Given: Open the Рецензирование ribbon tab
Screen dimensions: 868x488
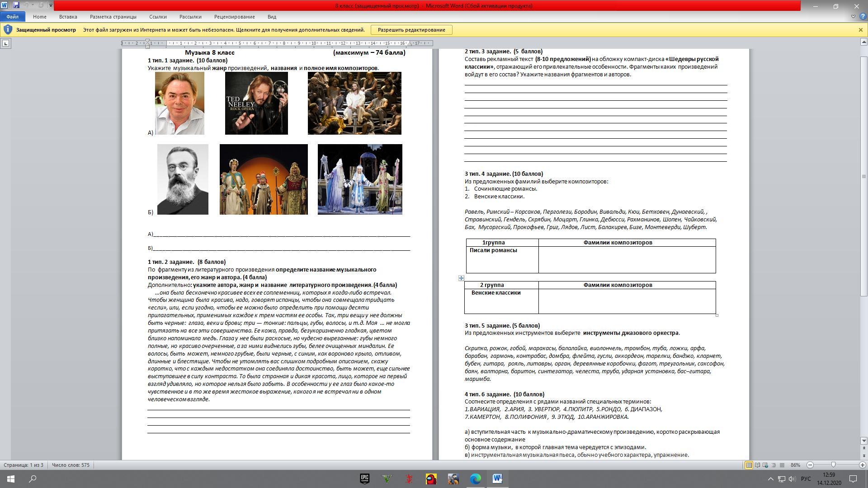Looking at the screenshot, I should 234,17.
